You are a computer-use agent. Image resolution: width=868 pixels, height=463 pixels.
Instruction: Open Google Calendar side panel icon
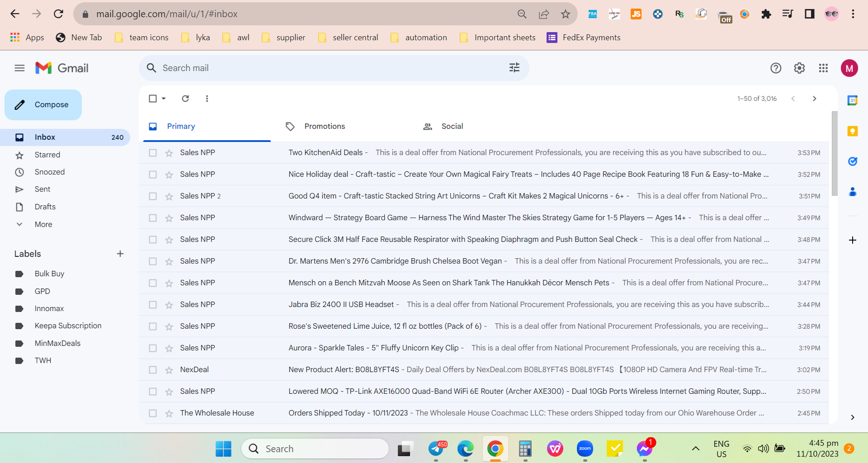(x=853, y=100)
